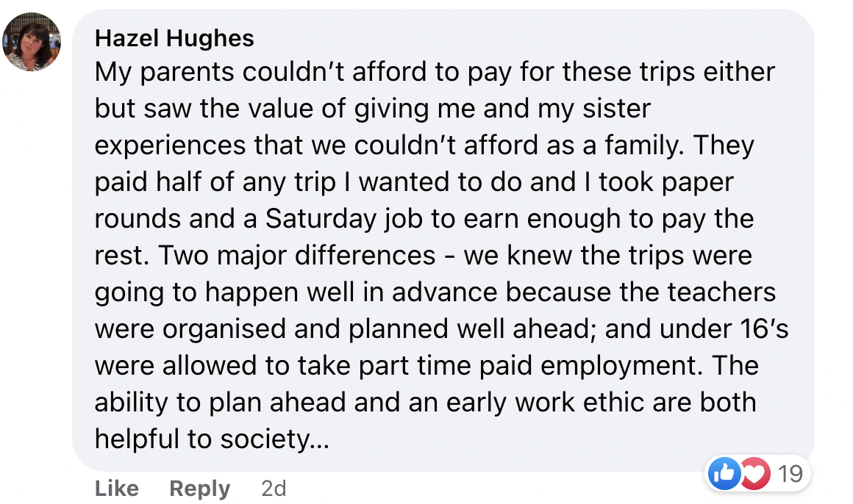Click the red heart reaction icon

pos(754,474)
